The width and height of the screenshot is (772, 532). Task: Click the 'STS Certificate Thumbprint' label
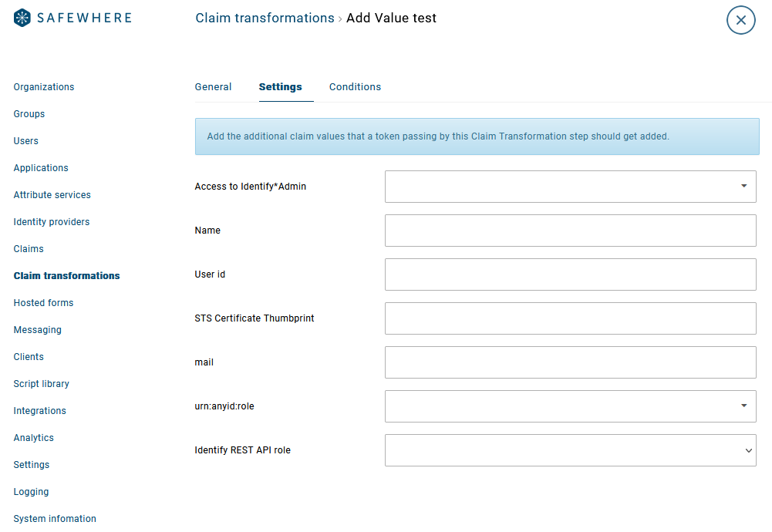[x=254, y=318]
